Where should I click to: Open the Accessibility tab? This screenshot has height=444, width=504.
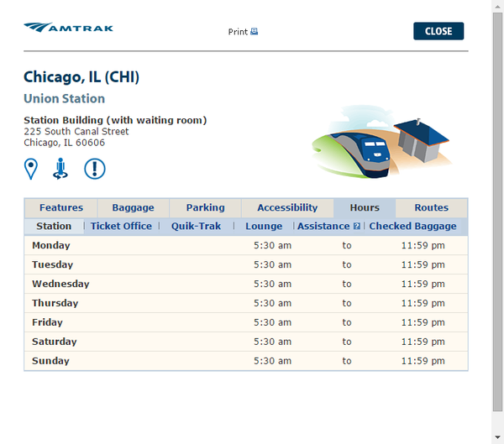pos(287,208)
